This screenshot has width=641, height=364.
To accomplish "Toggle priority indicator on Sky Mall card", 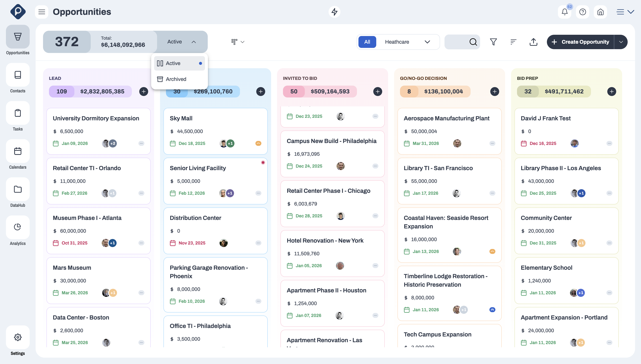I will tap(258, 143).
